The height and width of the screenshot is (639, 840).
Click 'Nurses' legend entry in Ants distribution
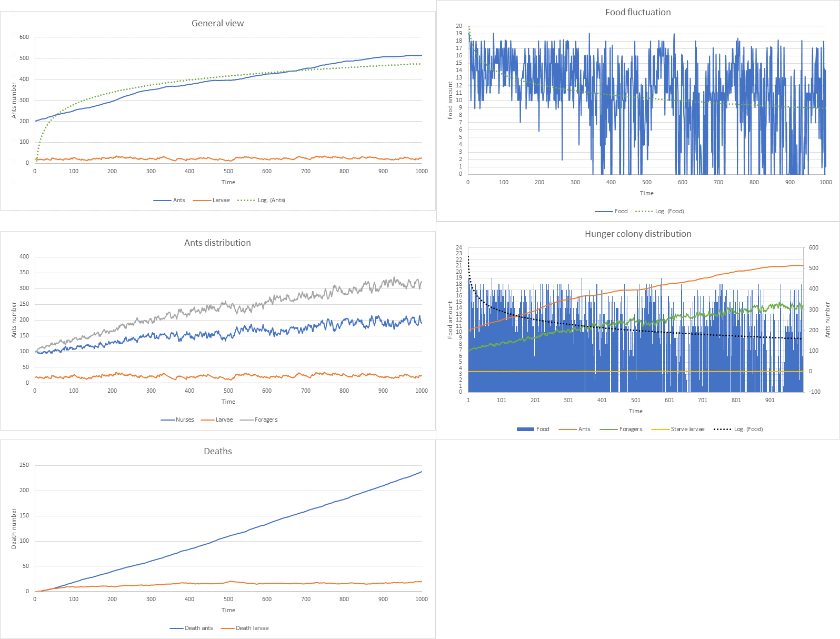pos(177,420)
